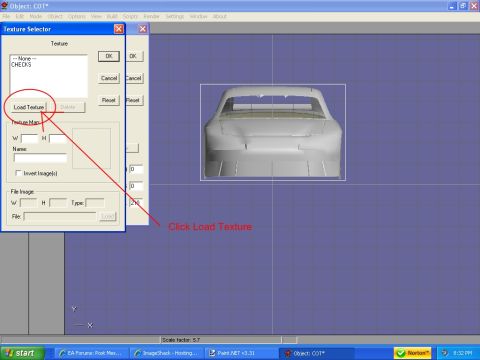Open the Options menu
This screenshot has width=480, height=360.
pos(77,16)
